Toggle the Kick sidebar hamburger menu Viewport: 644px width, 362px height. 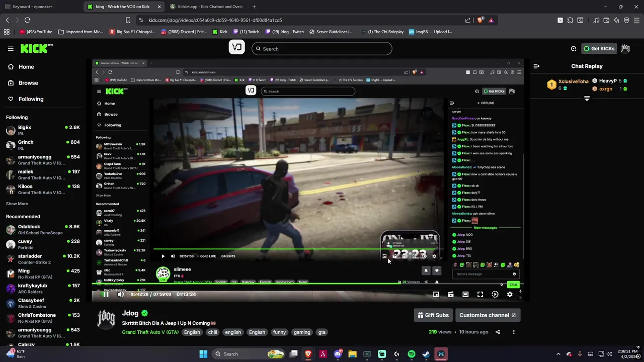pos(11,49)
